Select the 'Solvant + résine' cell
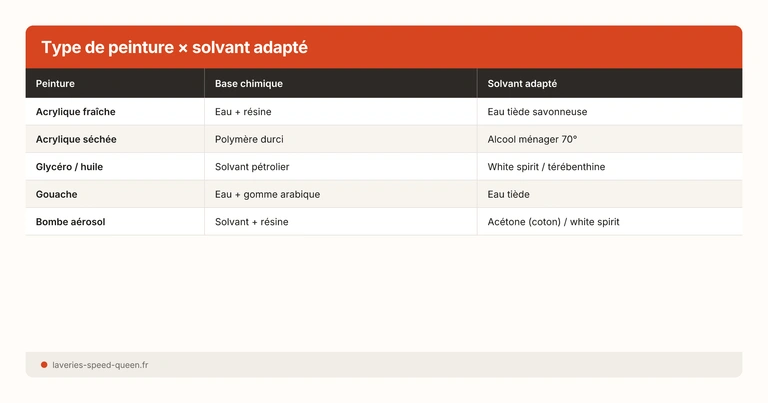The image size is (768, 403). tap(251, 222)
